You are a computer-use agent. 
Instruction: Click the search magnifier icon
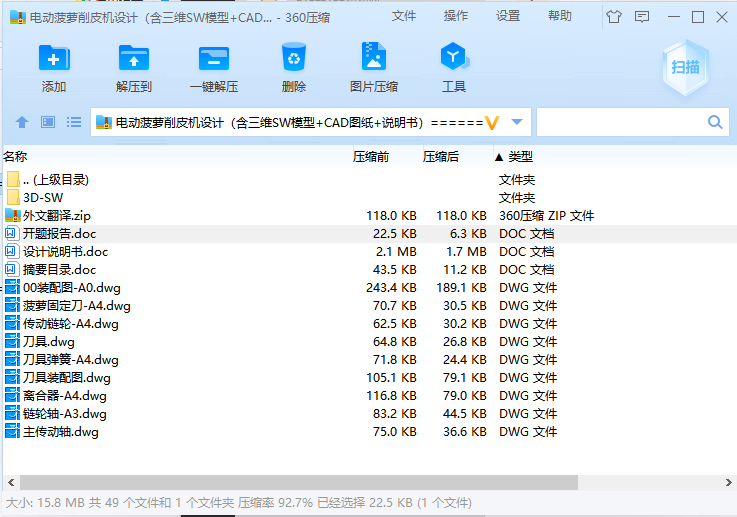point(715,122)
